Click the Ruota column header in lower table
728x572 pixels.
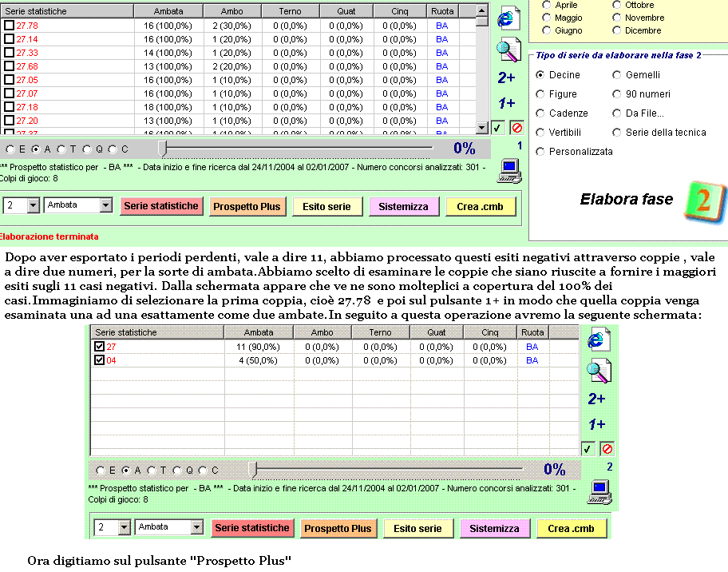(x=532, y=332)
